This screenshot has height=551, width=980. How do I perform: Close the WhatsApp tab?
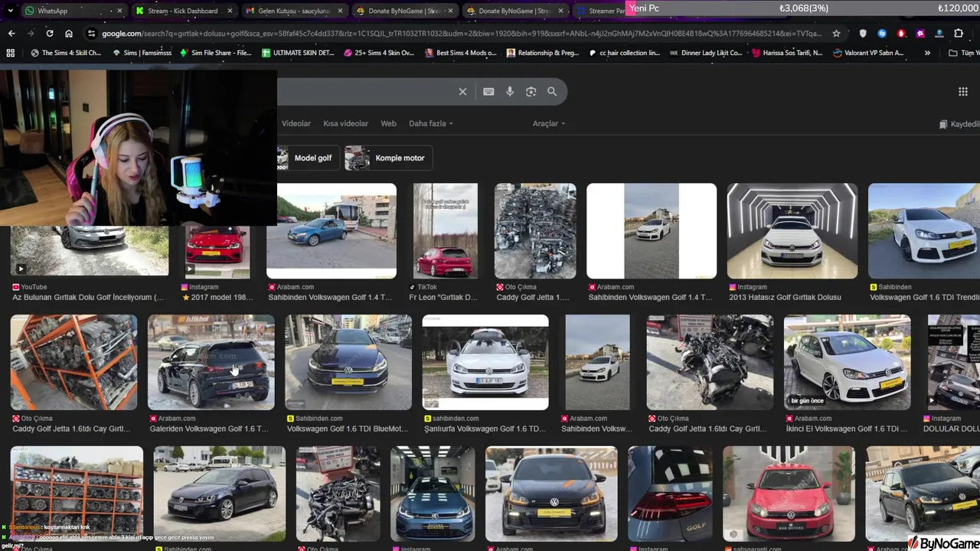tap(119, 11)
